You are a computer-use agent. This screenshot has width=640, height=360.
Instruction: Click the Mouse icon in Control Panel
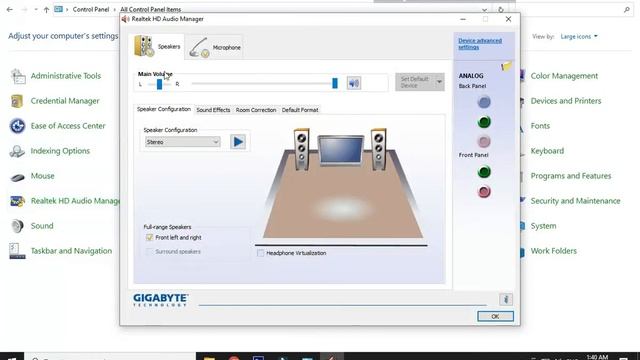point(17,177)
